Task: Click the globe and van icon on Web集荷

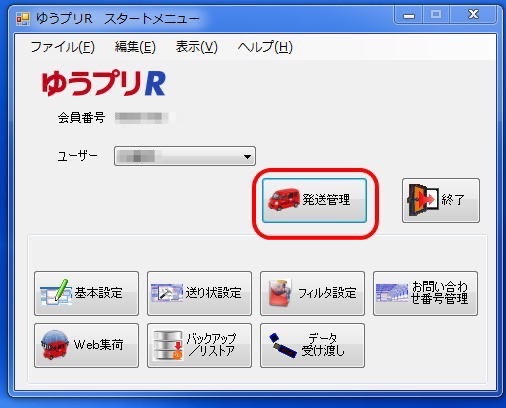Action: point(54,345)
